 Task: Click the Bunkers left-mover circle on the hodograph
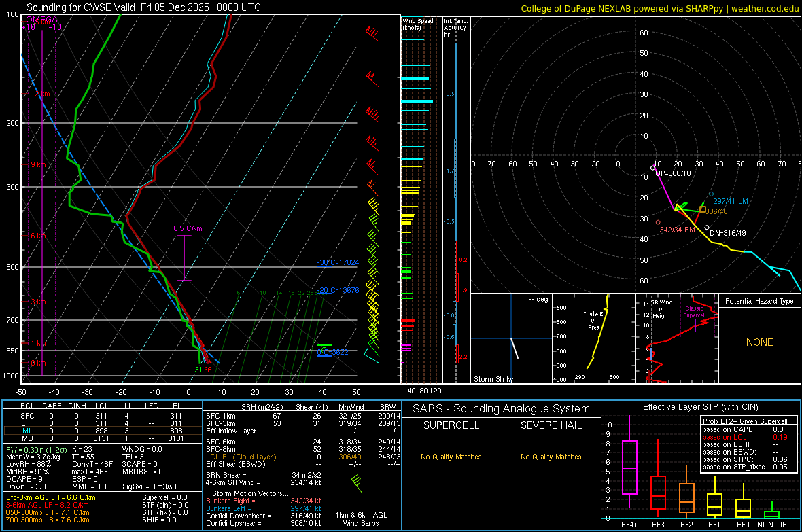pyautogui.click(x=711, y=194)
